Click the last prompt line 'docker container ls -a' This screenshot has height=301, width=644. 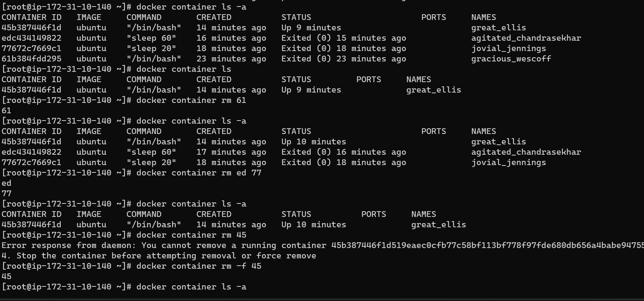pos(191,287)
